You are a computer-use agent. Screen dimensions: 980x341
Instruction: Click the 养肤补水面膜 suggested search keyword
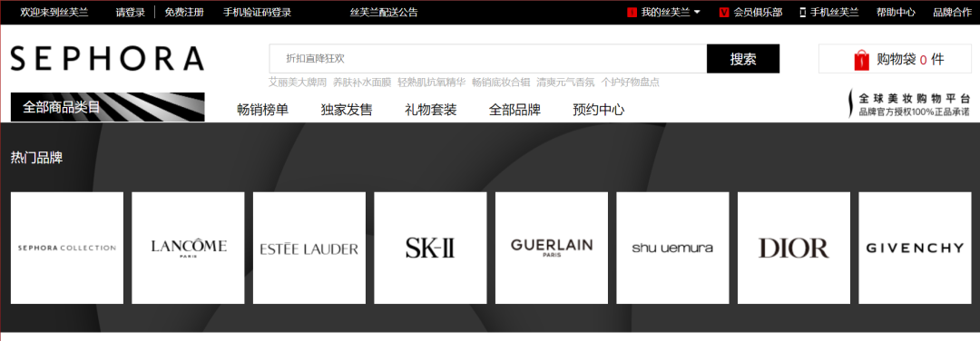point(362,82)
